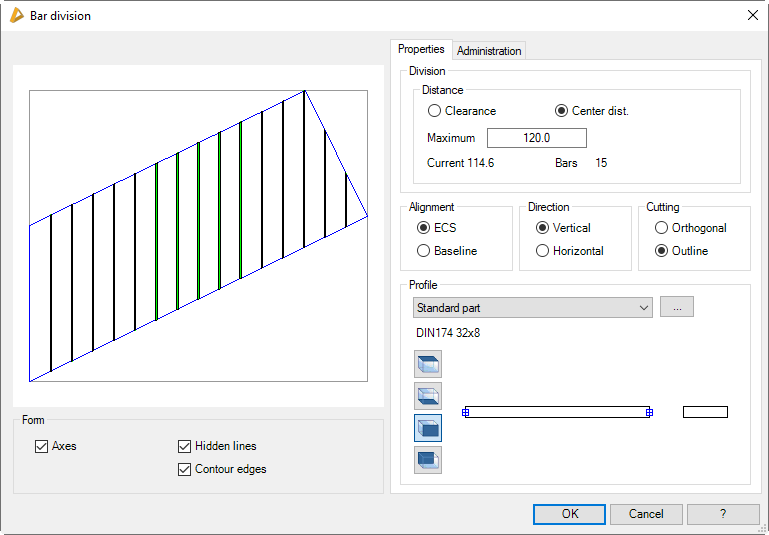Screen dimensions: 769x535
Task: Open the Properties tab
Action: click(x=421, y=50)
